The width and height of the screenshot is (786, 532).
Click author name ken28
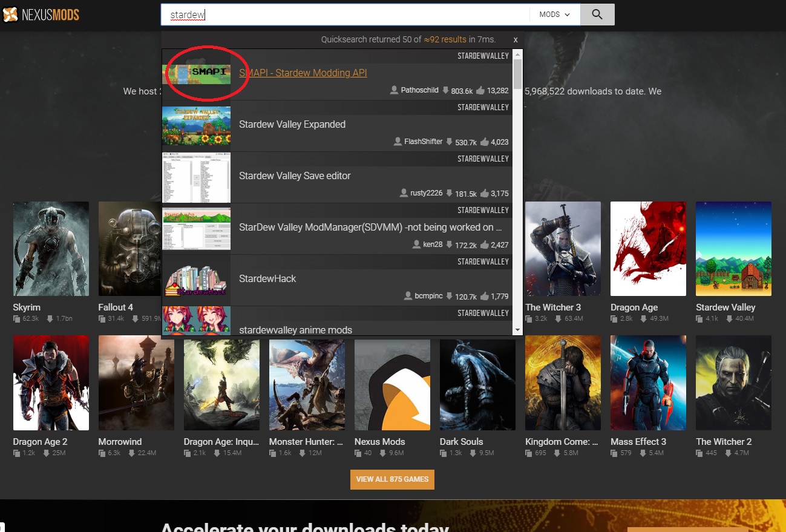click(x=433, y=245)
